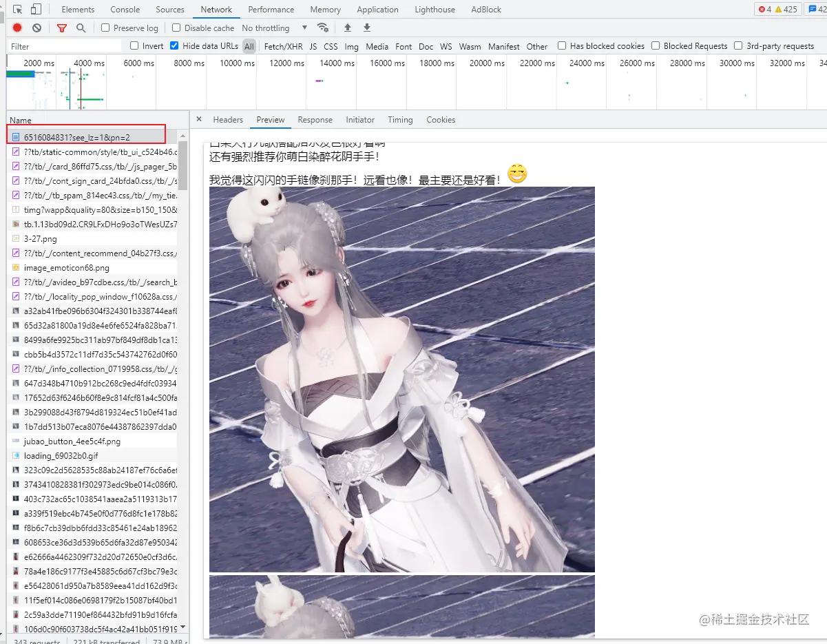
Task: Filter requests by Img type
Action: (352, 46)
